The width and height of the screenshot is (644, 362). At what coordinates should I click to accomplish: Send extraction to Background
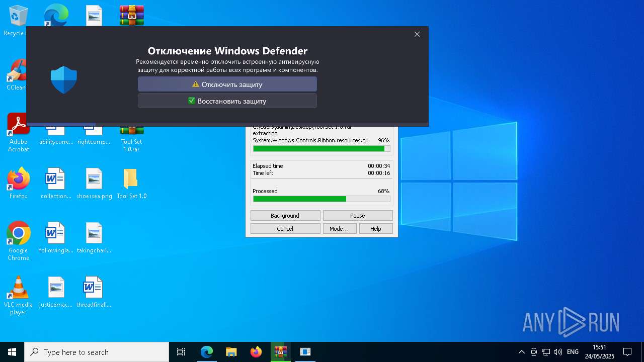click(285, 216)
